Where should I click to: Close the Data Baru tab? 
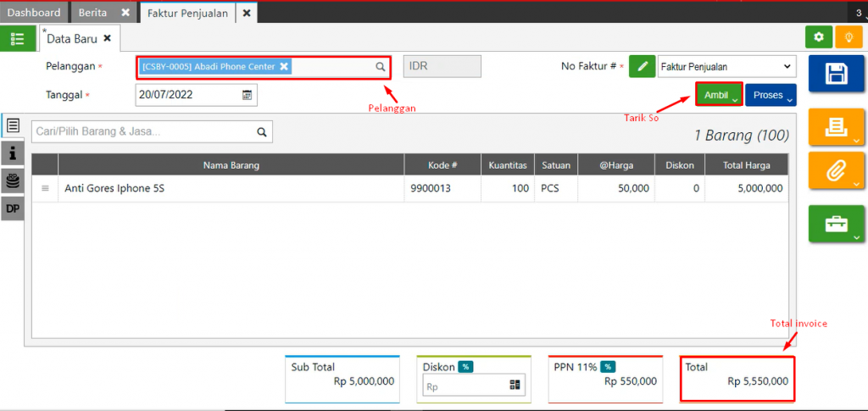click(108, 38)
